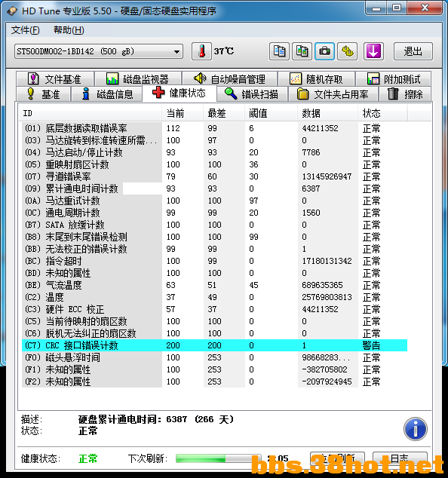Select row (BE) 气流温度
448x478 pixels.
pyautogui.click(x=214, y=285)
